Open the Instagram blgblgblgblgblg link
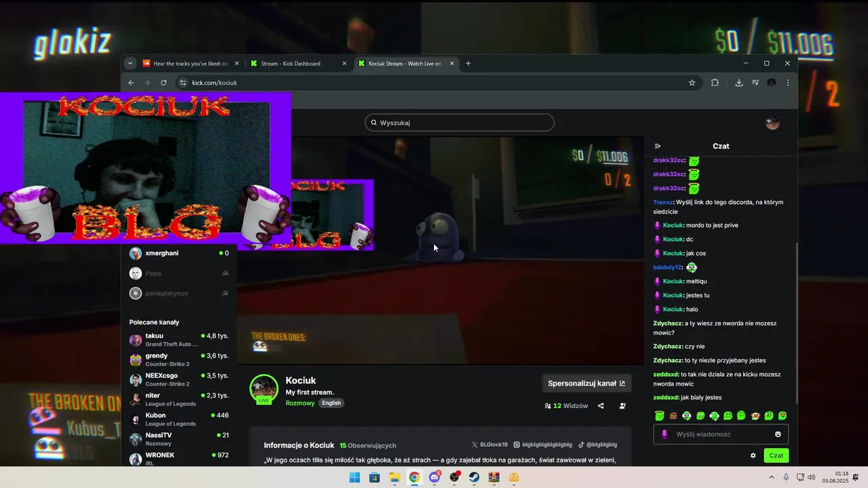The height and width of the screenshot is (488, 868). tap(542, 445)
